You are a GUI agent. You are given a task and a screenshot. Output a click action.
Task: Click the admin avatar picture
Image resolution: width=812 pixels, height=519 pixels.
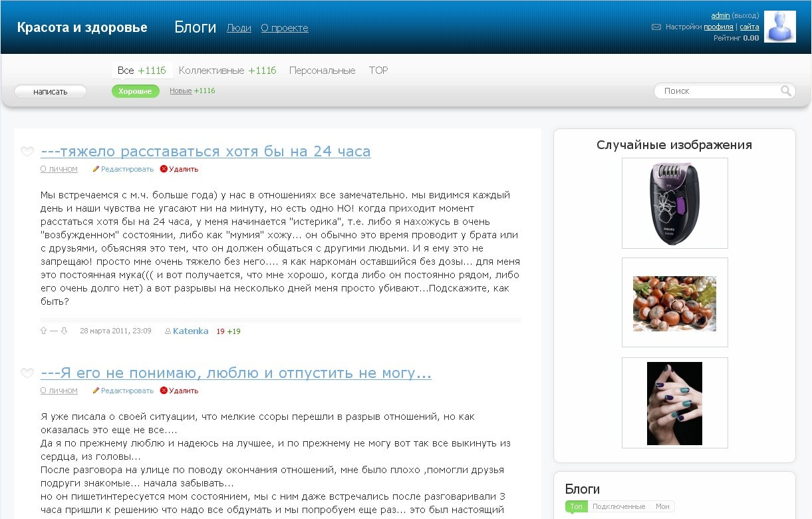(780, 27)
